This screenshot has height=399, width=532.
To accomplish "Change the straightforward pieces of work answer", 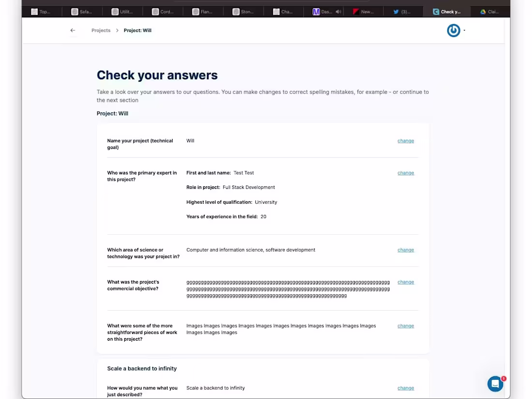I will click(x=405, y=326).
